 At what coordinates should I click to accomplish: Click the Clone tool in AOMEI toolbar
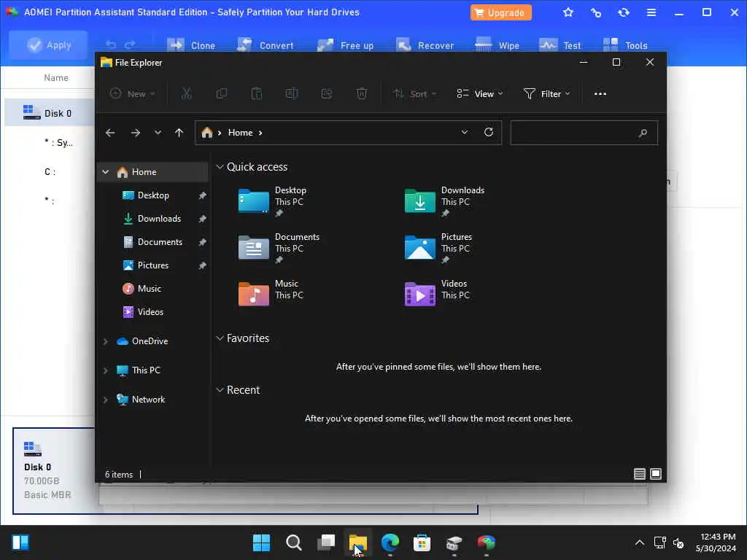tap(191, 45)
